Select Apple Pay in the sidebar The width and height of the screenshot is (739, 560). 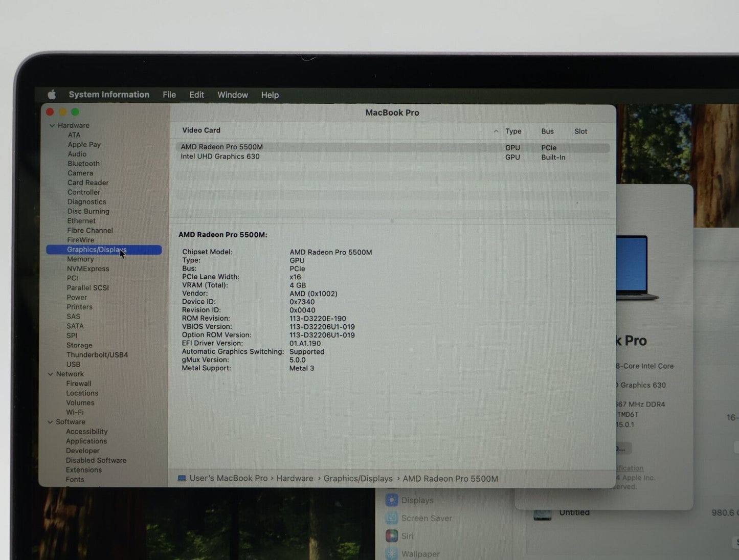pyautogui.click(x=84, y=145)
